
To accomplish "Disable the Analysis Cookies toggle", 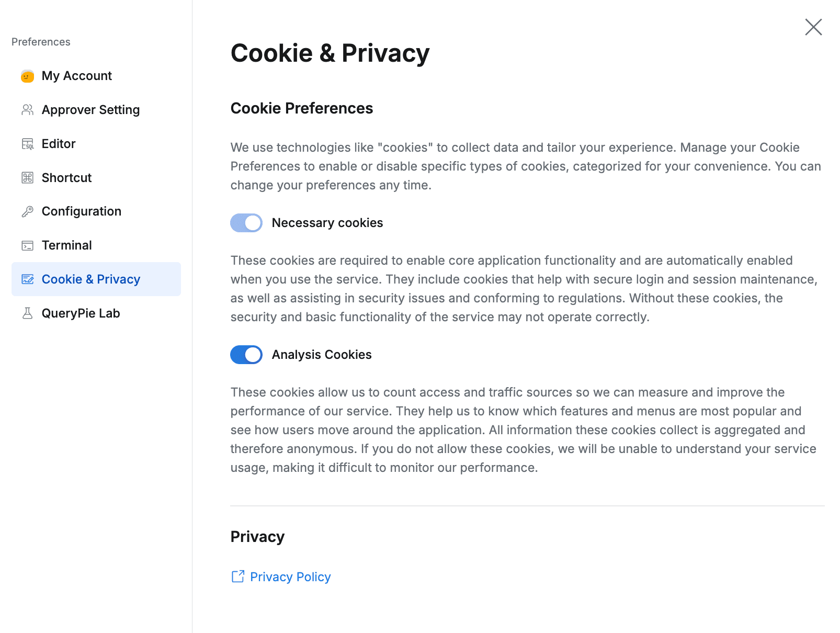I will 246,354.
